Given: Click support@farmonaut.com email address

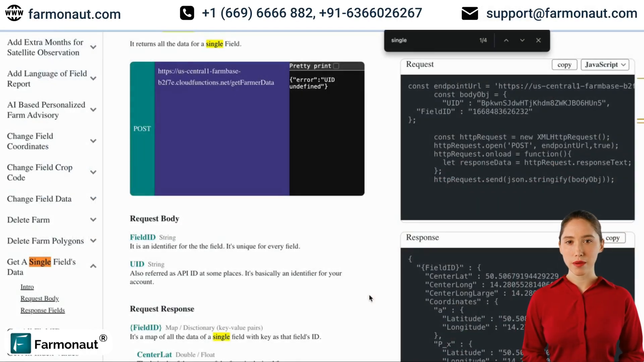Looking at the screenshot, I should point(562,13).
